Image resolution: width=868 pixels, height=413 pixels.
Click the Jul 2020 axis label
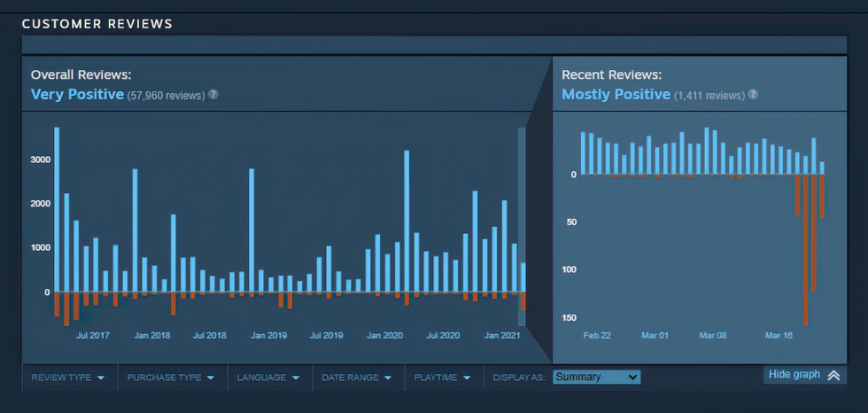click(443, 336)
